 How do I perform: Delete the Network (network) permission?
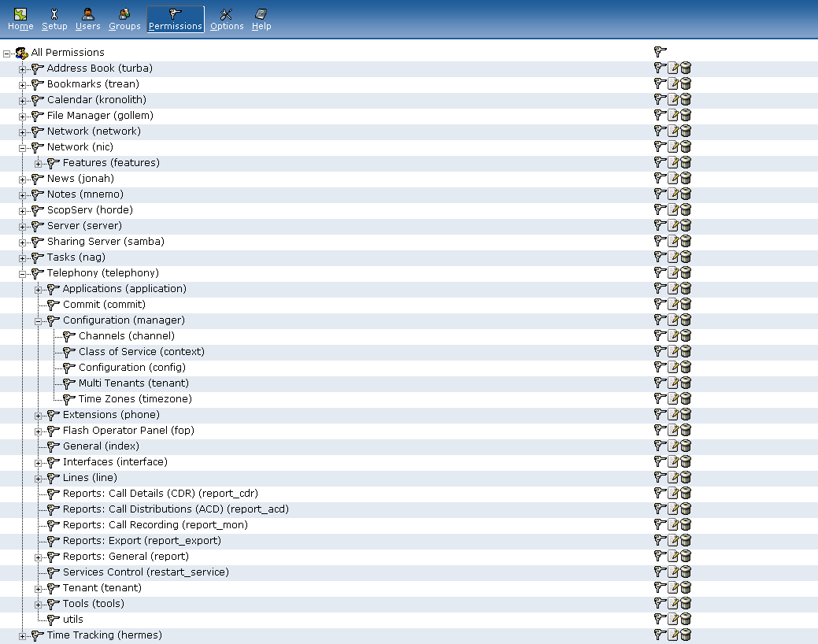point(686,131)
